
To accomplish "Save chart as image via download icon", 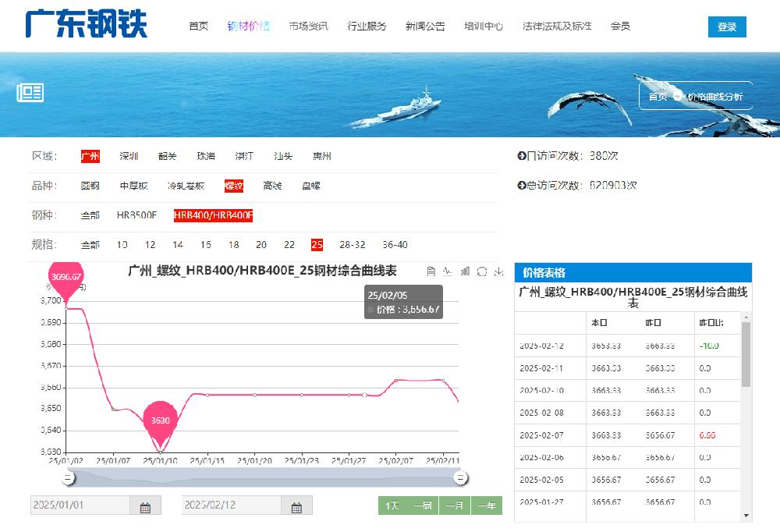I will tap(498, 271).
